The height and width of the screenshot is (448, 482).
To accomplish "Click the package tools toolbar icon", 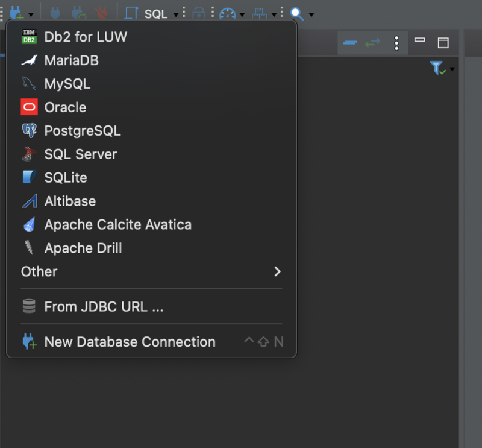I will coord(260,13).
